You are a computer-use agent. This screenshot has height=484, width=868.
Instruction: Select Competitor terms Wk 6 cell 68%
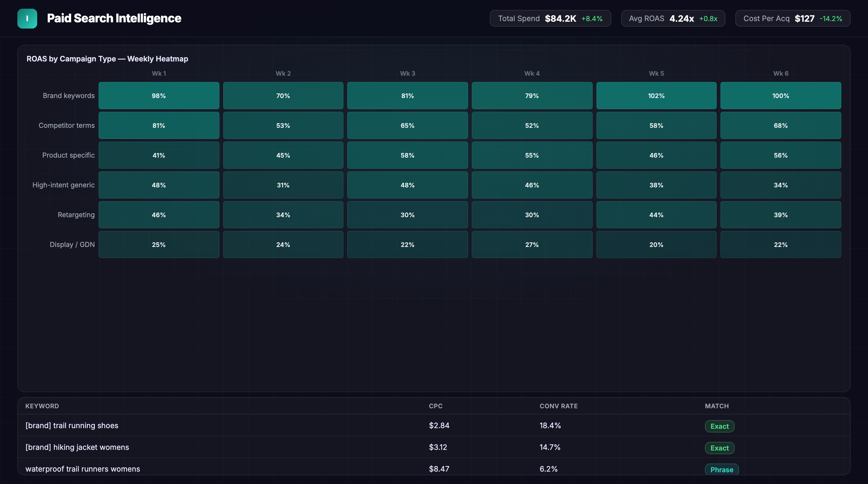(781, 125)
